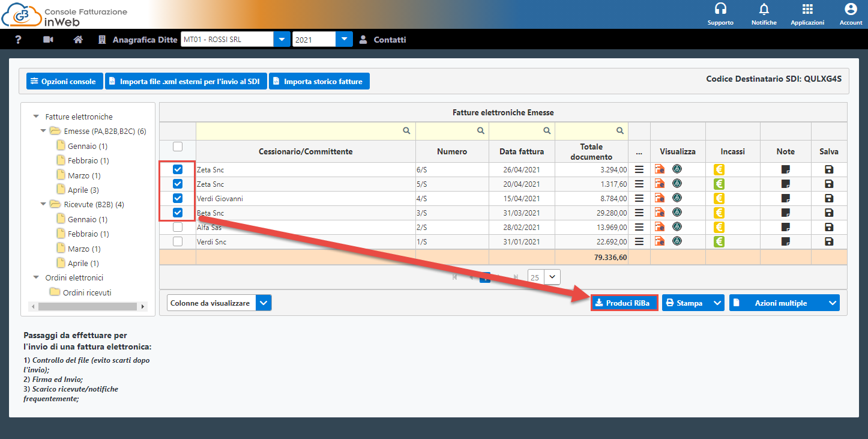This screenshot has width=868, height=439.
Task: Click the Importa storico fatture button
Action: click(x=319, y=82)
